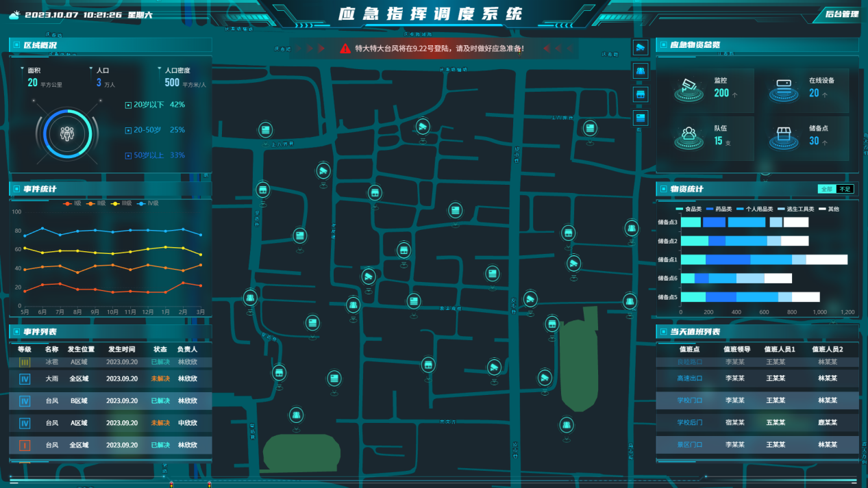This screenshot has height=488, width=868.
Task: Select the orange level I typhoon event row
Action: point(110,445)
